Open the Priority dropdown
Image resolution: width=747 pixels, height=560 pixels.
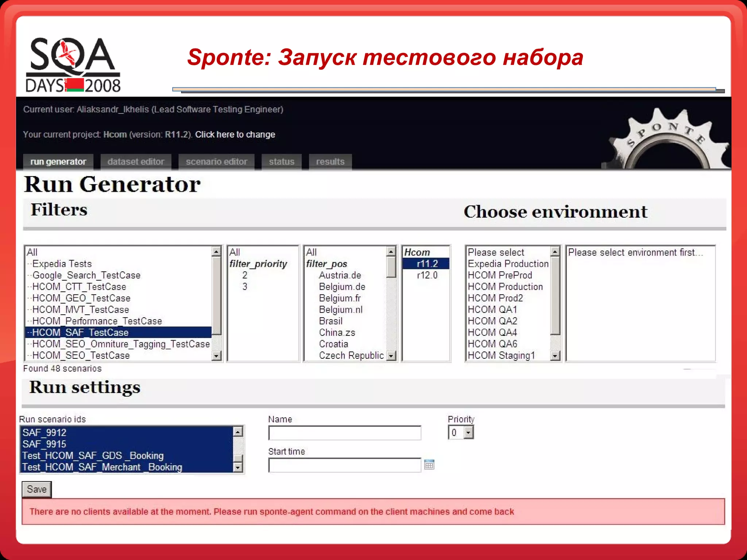[x=468, y=433]
